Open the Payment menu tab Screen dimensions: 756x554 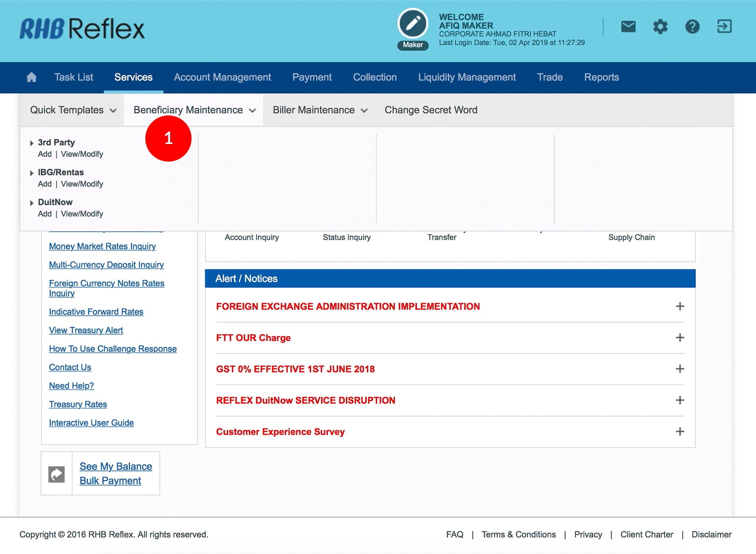312,77
